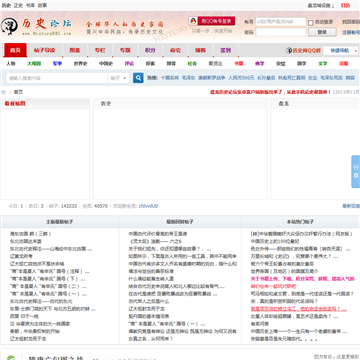Viewport: 360px width, 360px height.
Task: Select the 历史 panel header
Action: [106, 104]
